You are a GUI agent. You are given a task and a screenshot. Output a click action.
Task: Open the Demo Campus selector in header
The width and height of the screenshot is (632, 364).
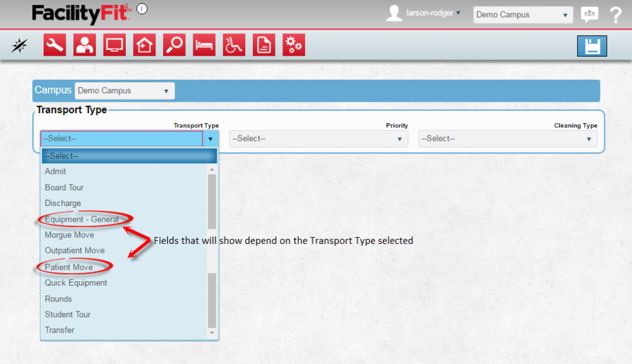[523, 14]
